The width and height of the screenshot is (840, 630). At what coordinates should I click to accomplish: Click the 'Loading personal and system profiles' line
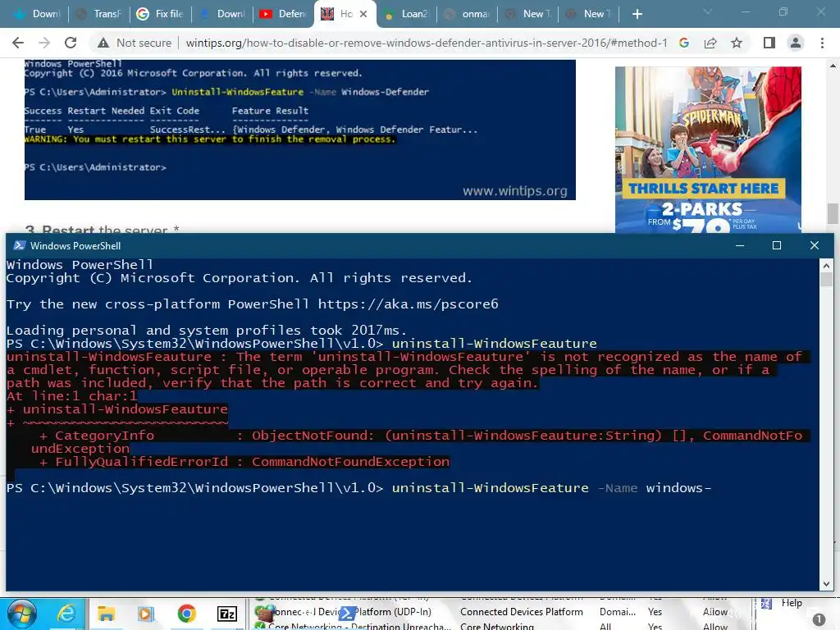pyautogui.click(x=207, y=331)
